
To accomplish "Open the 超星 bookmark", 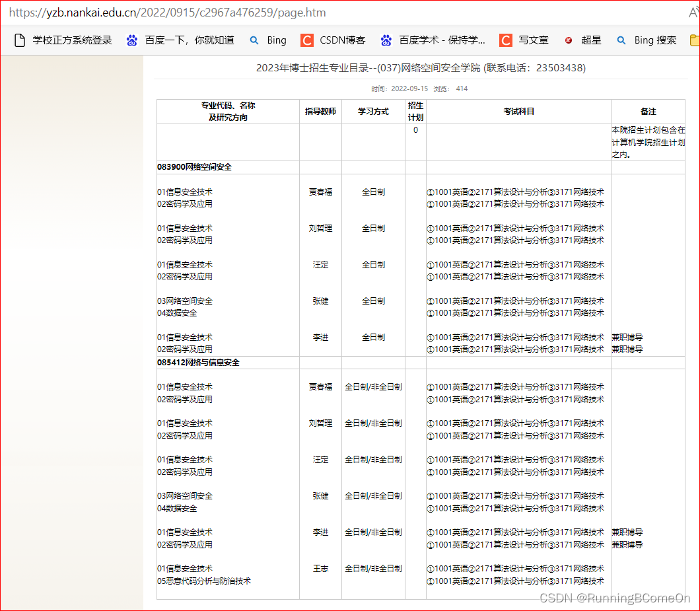I will tap(582, 40).
